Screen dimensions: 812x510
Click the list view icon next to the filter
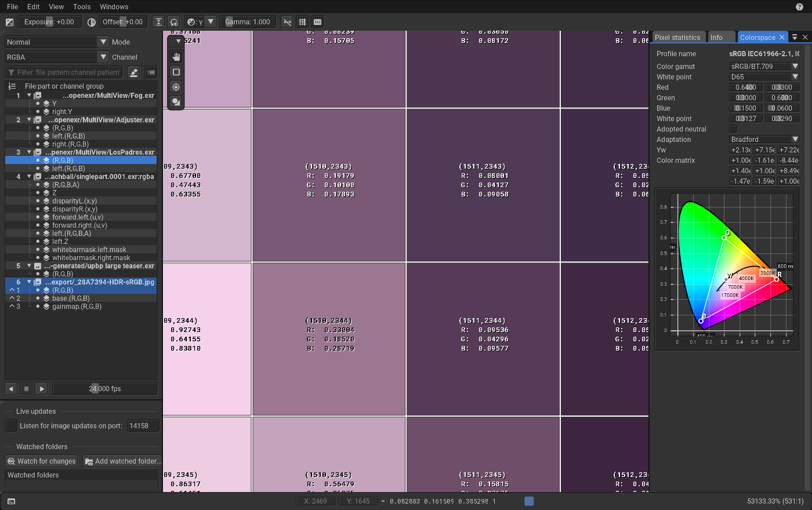(x=151, y=72)
